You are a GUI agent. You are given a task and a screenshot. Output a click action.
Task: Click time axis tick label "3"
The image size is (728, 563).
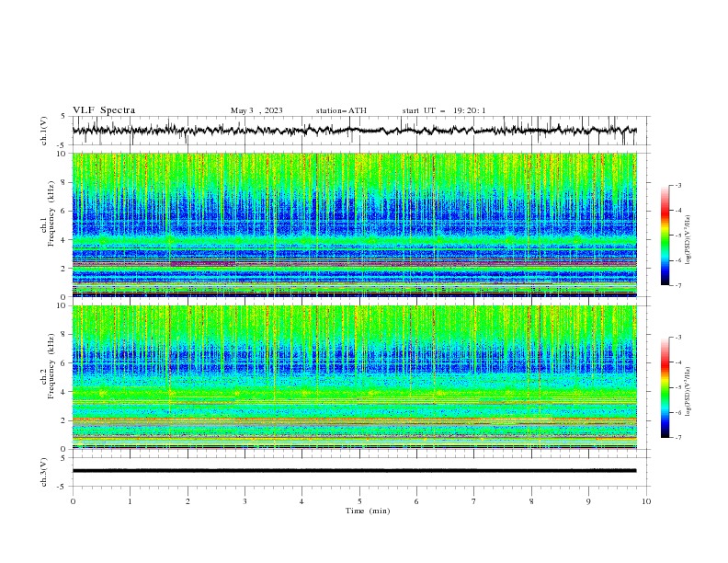pos(245,501)
